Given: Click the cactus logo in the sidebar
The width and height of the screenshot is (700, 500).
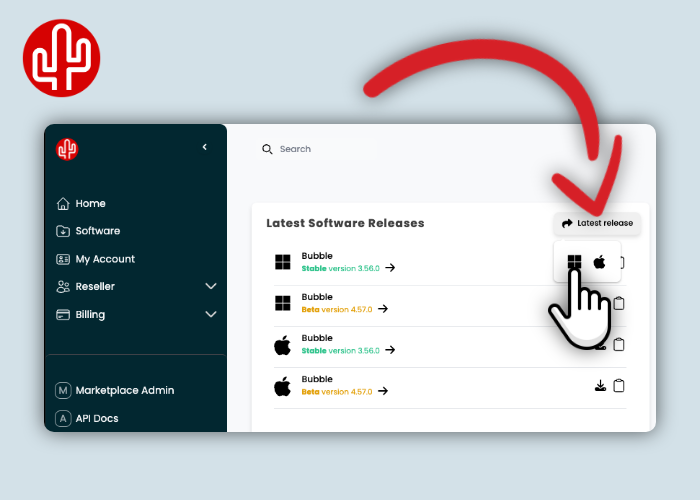Looking at the screenshot, I should pos(68,149).
